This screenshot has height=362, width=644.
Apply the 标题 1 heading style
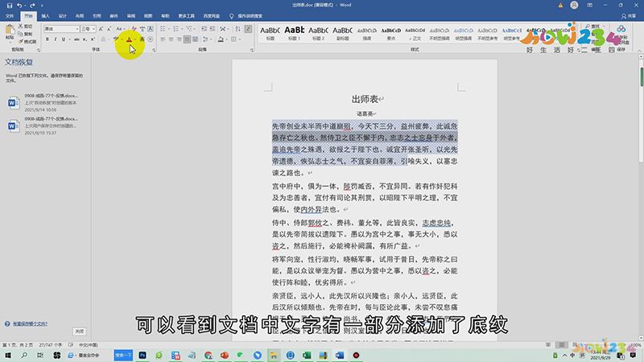(295, 33)
